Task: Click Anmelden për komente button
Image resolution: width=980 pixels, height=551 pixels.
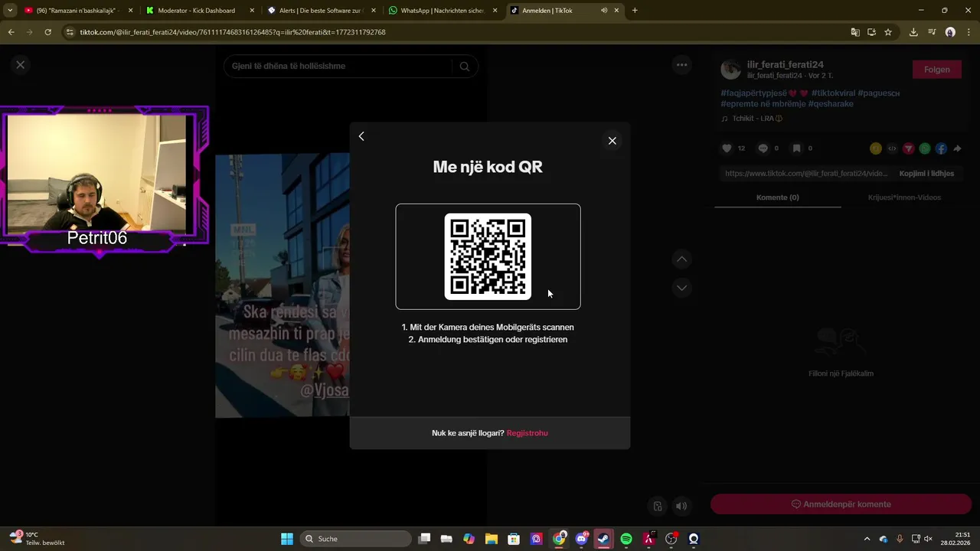Action: tap(841, 504)
